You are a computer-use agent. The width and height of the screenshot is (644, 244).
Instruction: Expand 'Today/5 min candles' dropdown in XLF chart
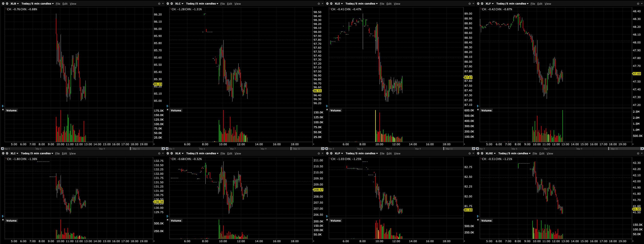[x=512, y=4]
